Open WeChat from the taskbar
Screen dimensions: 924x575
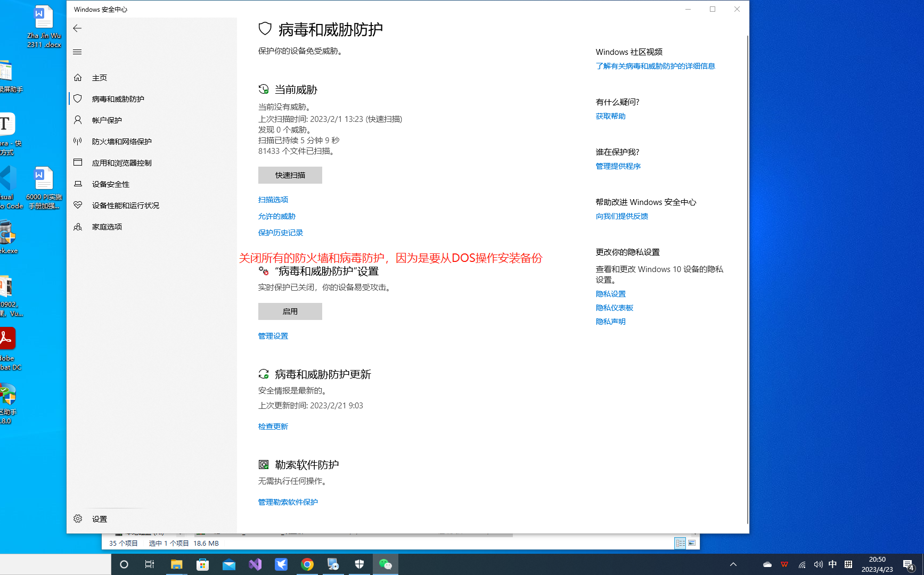386,564
